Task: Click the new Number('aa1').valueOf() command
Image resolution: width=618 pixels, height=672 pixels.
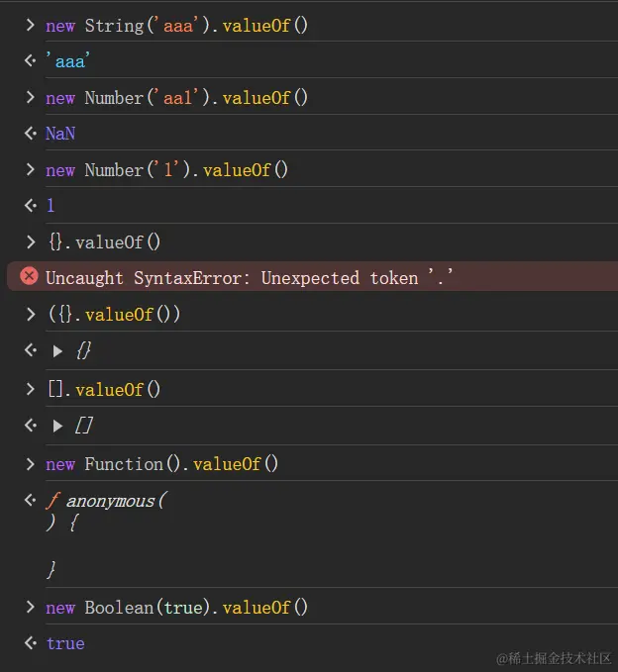Action: 176,98
